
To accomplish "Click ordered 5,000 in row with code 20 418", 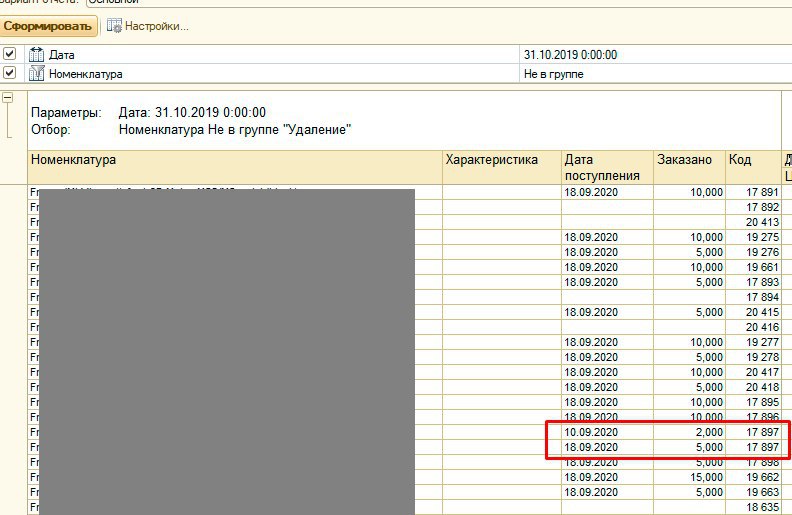I will tap(689, 387).
